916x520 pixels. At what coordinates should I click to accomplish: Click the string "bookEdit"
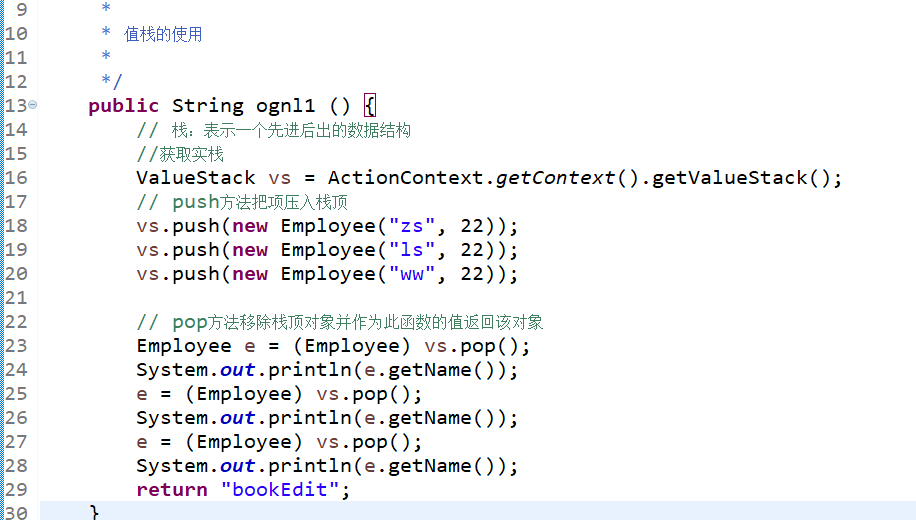[x=280, y=490]
